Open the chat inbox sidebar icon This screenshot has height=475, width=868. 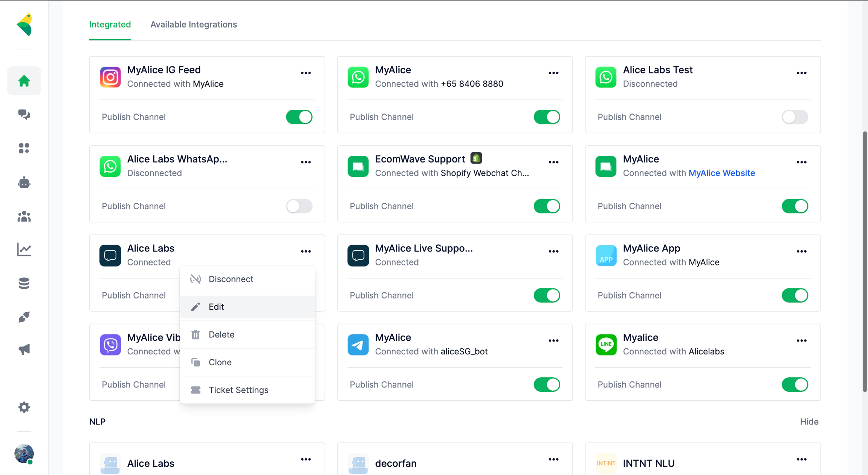pyautogui.click(x=24, y=115)
